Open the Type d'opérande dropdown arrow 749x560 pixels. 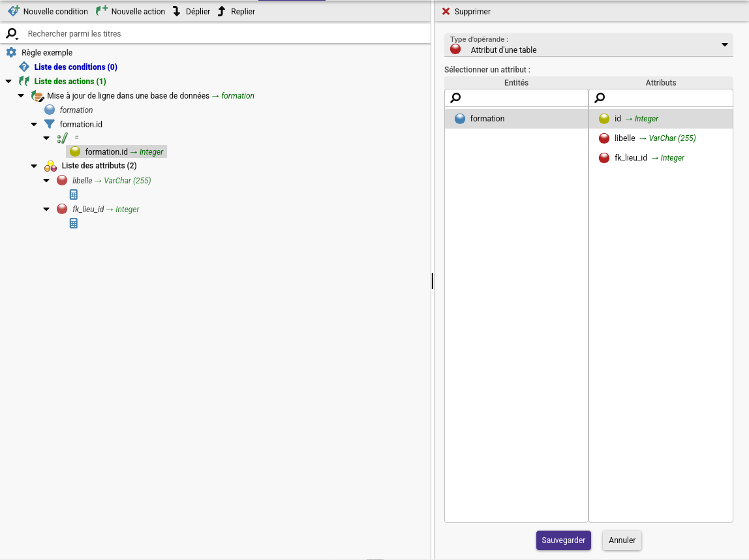(725, 45)
